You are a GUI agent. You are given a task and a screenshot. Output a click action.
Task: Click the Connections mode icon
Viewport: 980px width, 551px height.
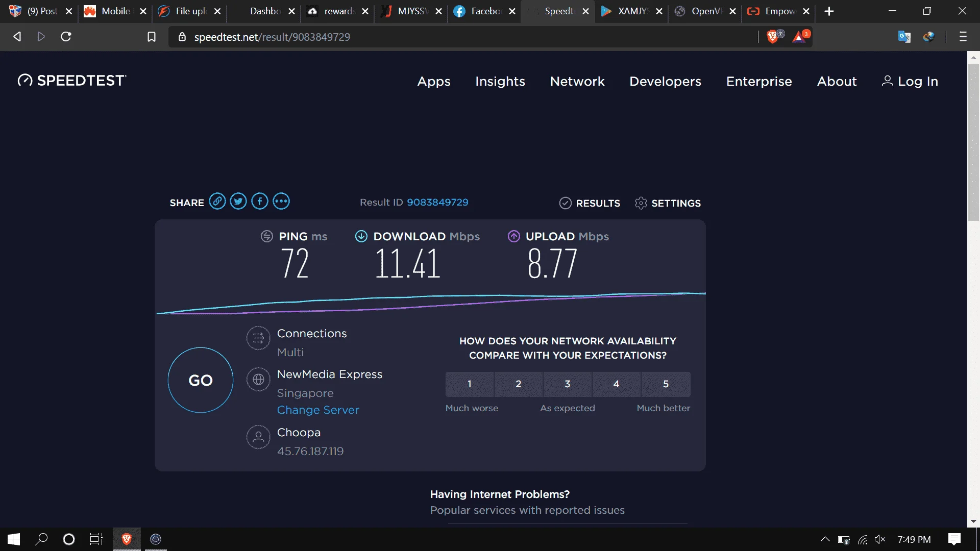(258, 338)
